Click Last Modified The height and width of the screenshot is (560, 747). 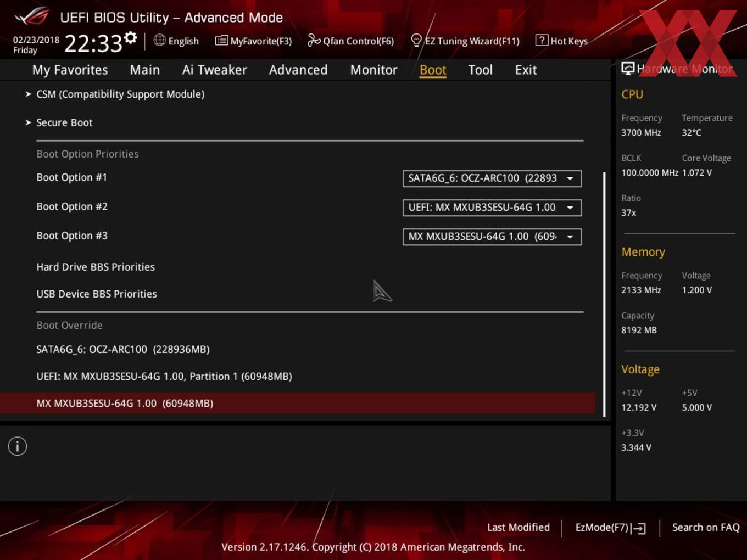519,527
